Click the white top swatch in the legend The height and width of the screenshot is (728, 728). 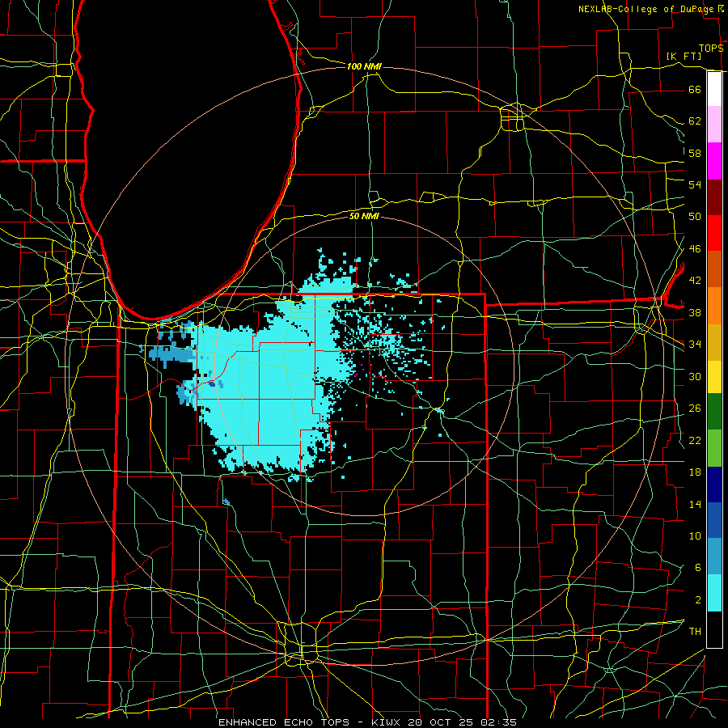pyautogui.click(x=714, y=89)
